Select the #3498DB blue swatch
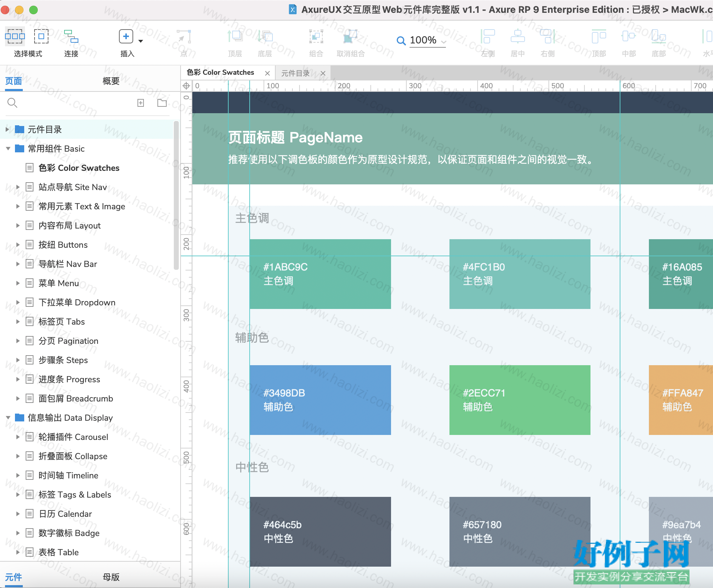The width and height of the screenshot is (713, 588). tap(320, 400)
